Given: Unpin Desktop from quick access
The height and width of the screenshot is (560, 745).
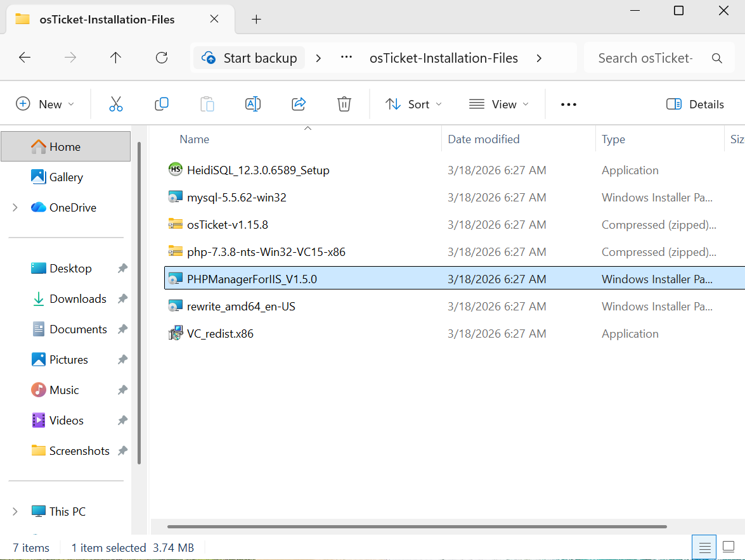Looking at the screenshot, I should click(x=122, y=268).
